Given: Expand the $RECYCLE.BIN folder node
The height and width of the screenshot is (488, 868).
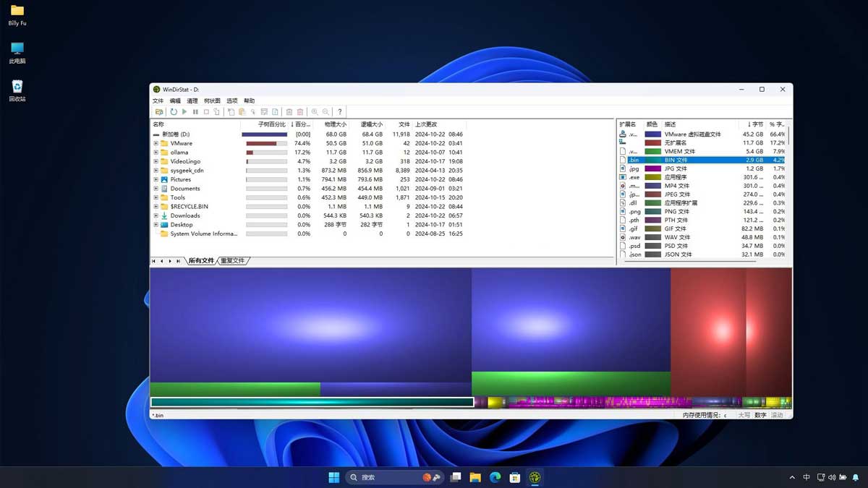Looking at the screenshot, I should coord(156,207).
